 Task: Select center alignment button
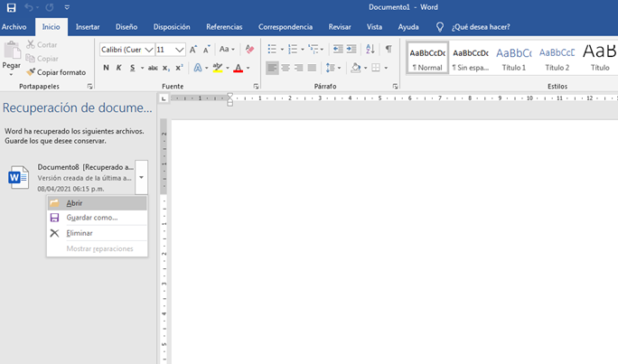pyautogui.click(x=286, y=68)
